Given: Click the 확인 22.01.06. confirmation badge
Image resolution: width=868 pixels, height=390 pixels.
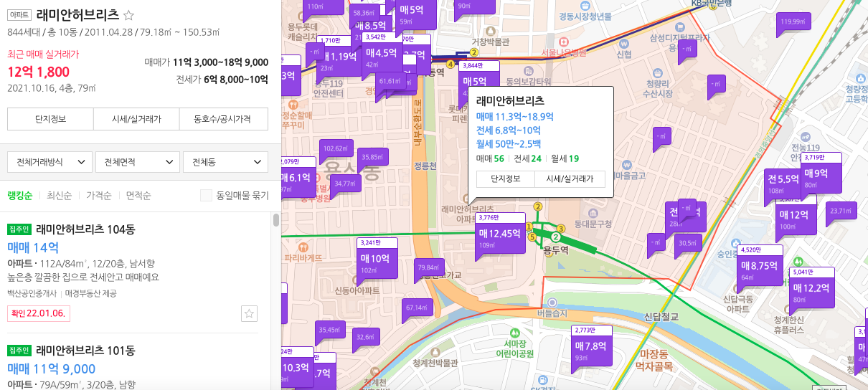Looking at the screenshot, I should pos(38,313).
